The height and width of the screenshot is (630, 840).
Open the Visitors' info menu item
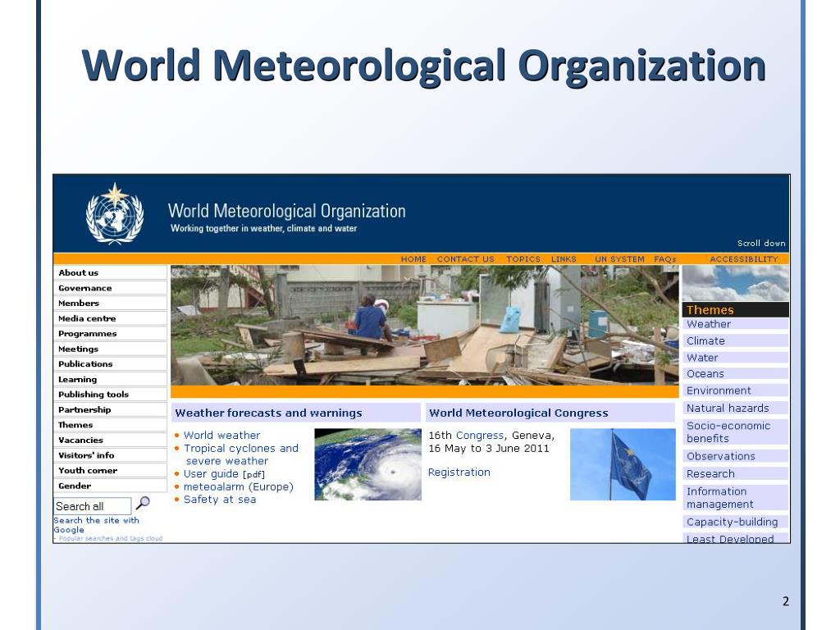click(x=111, y=455)
